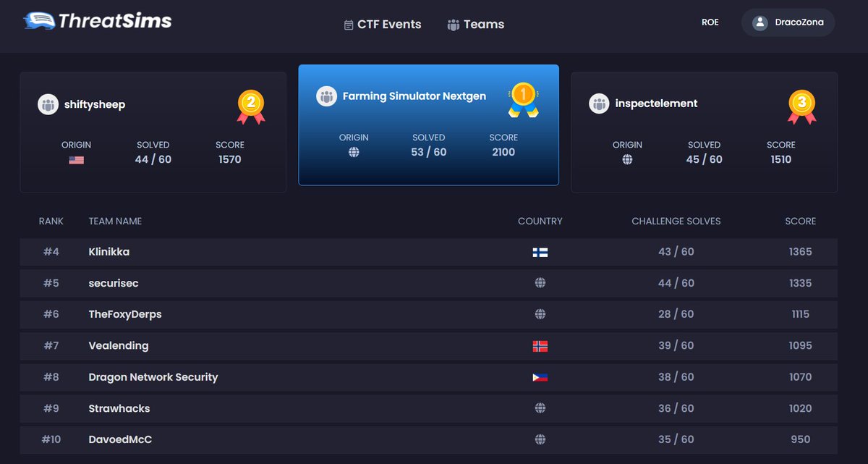Viewport: 868px width, 464px height.
Task: Click the CHALLENGE SOLVES column header
Action: point(676,221)
